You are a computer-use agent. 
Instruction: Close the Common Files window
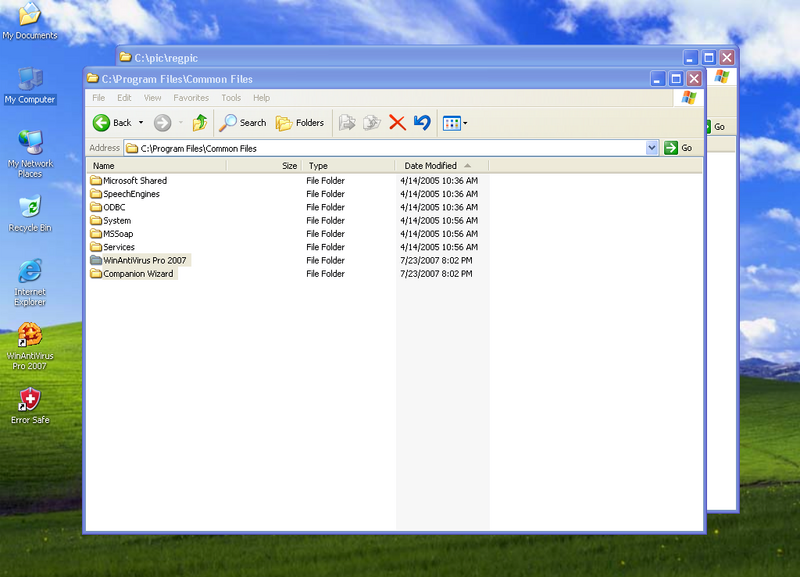coord(694,79)
